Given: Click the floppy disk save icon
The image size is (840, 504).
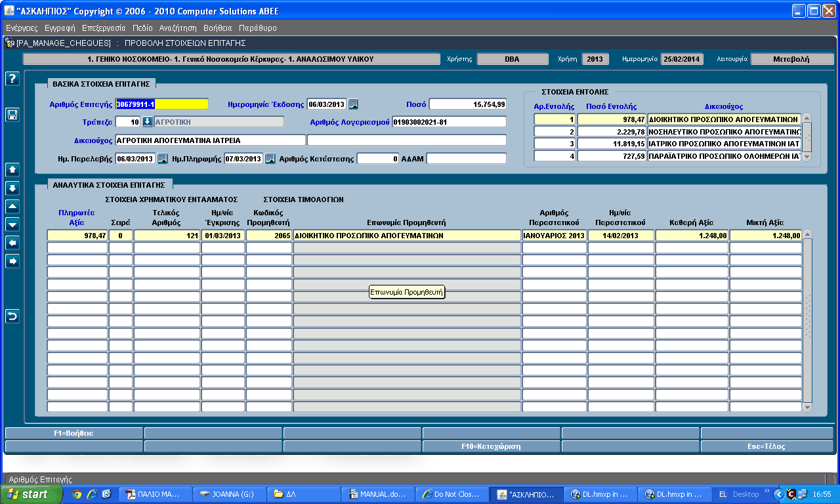Looking at the screenshot, I should 12,115.
